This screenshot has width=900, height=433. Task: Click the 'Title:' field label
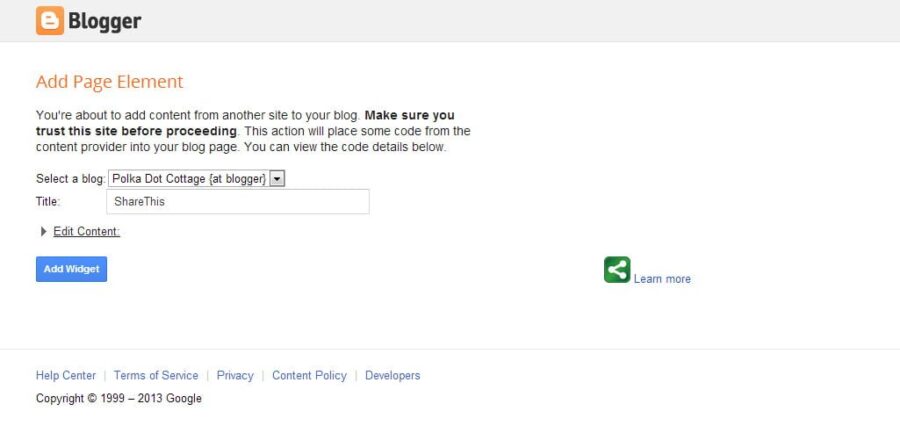pyautogui.click(x=48, y=202)
